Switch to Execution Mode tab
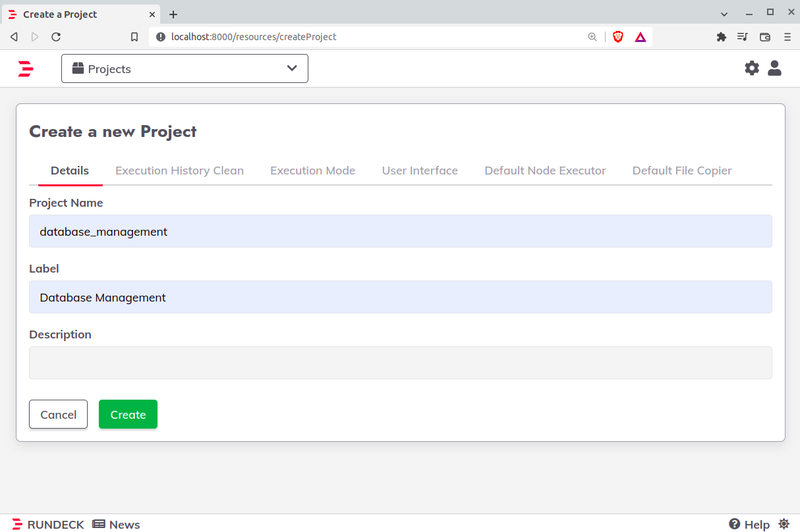800x532 pixels. [x=312, y=171]
